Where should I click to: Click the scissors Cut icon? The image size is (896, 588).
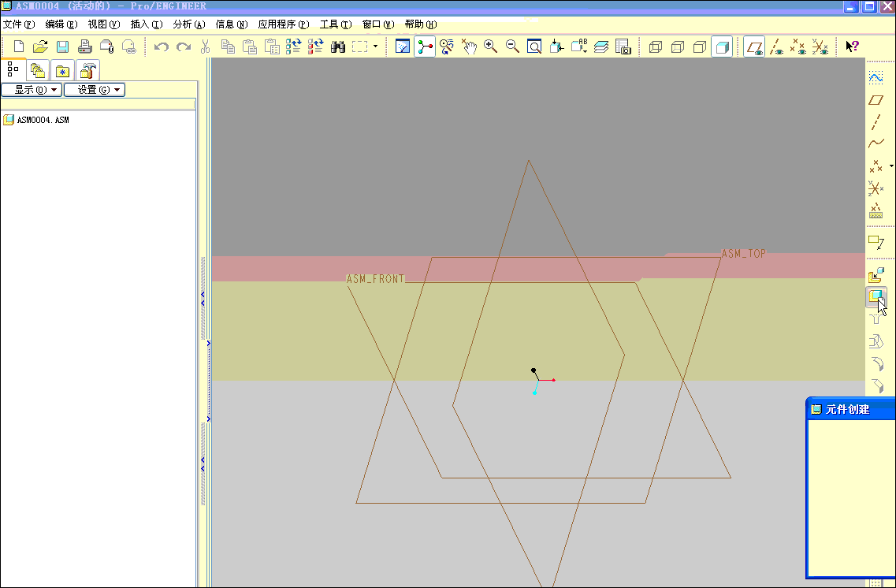205,47
